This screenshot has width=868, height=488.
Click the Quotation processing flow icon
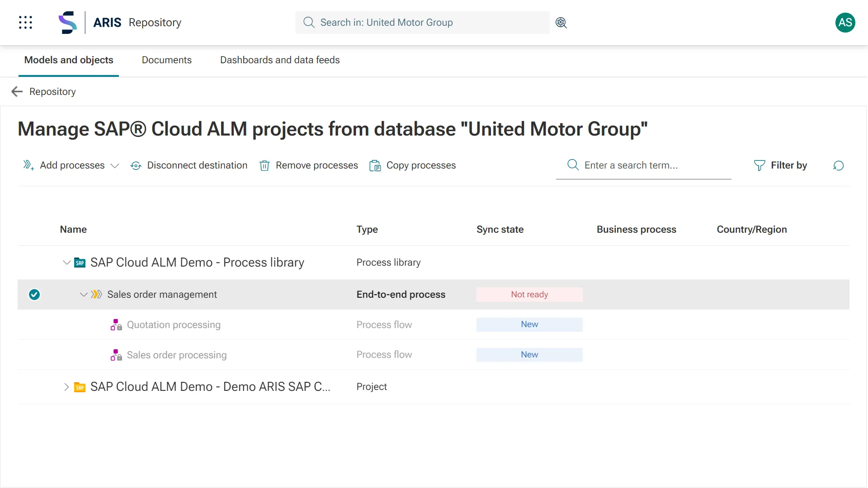pyautogui.click(x=116, y=325)
